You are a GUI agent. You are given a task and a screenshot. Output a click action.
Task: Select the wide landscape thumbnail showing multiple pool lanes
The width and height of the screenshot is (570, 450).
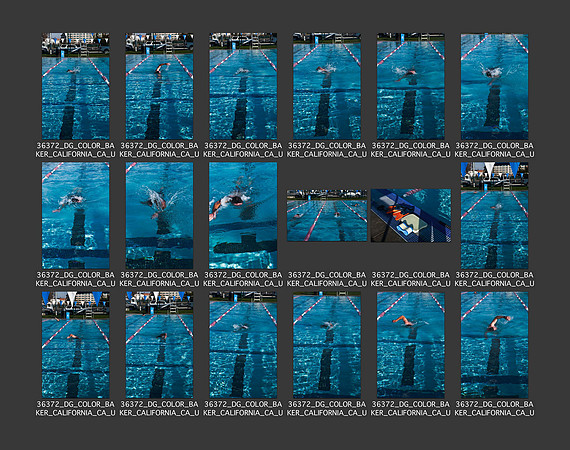click(x=327, y=215)
